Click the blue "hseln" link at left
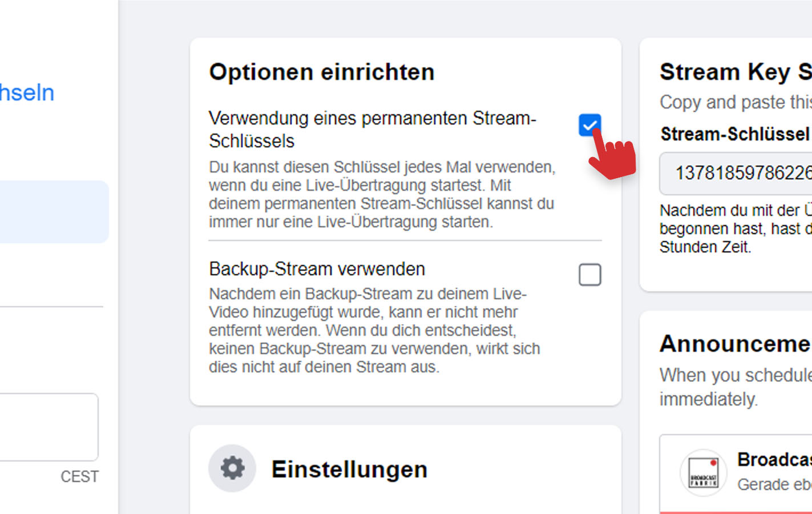The width and height of the screenshot is (812, 514). [x=27, y=93]
